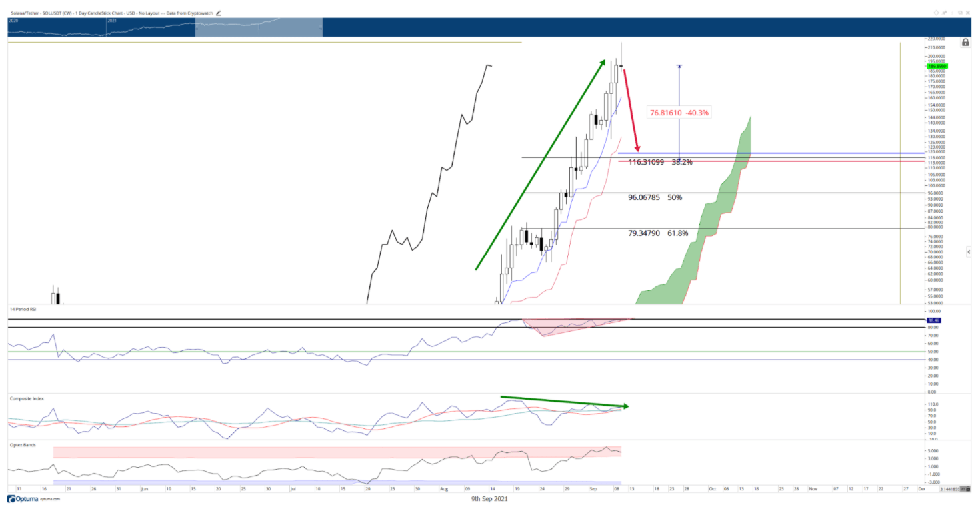Click the 9th Sep 2021 date label
The width and height of the screenshot is (980, 509).
(x=489, y=498)
